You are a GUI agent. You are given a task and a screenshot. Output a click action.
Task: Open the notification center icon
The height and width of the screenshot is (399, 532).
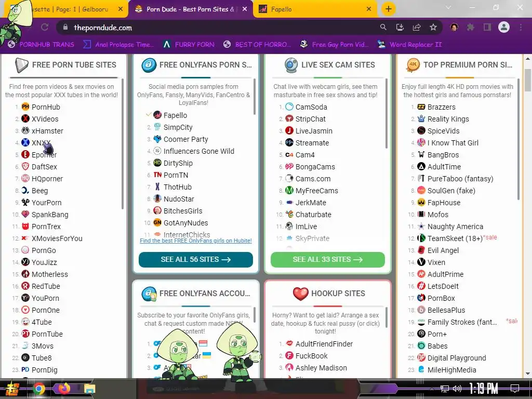click(x=515, y=388)
